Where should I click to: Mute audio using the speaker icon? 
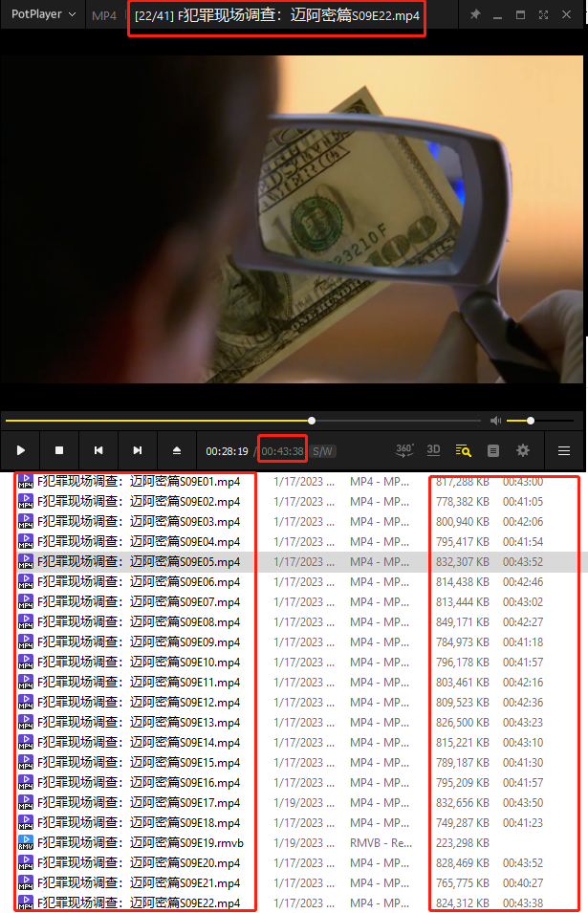point(495,421)
